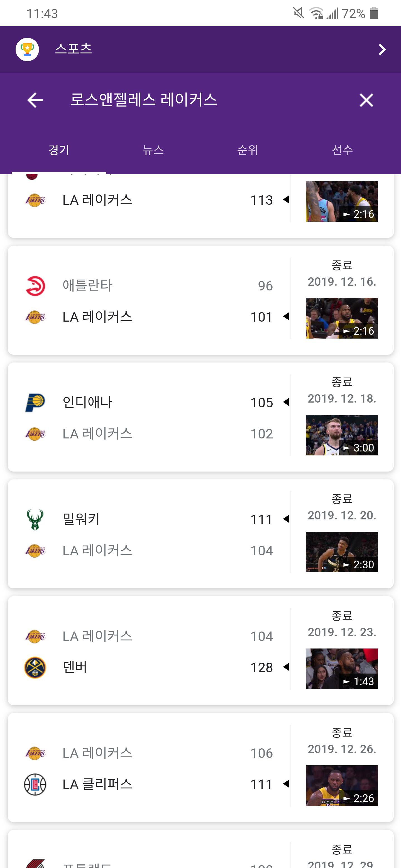Image resolution: width=401 pixels, height=868 pixels.
Task: Tap the Milwaukee Bucks deer logo
Action: point(35,519)
